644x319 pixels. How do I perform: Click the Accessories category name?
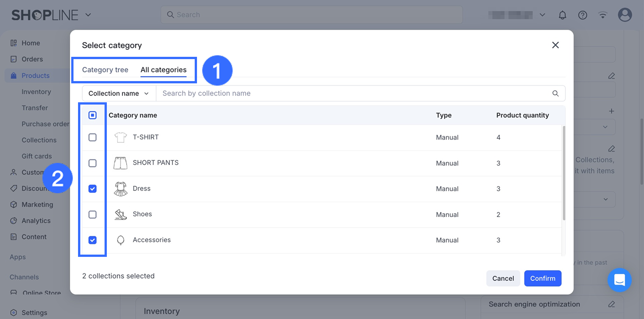pyautogui.click(x=152, y=240)
